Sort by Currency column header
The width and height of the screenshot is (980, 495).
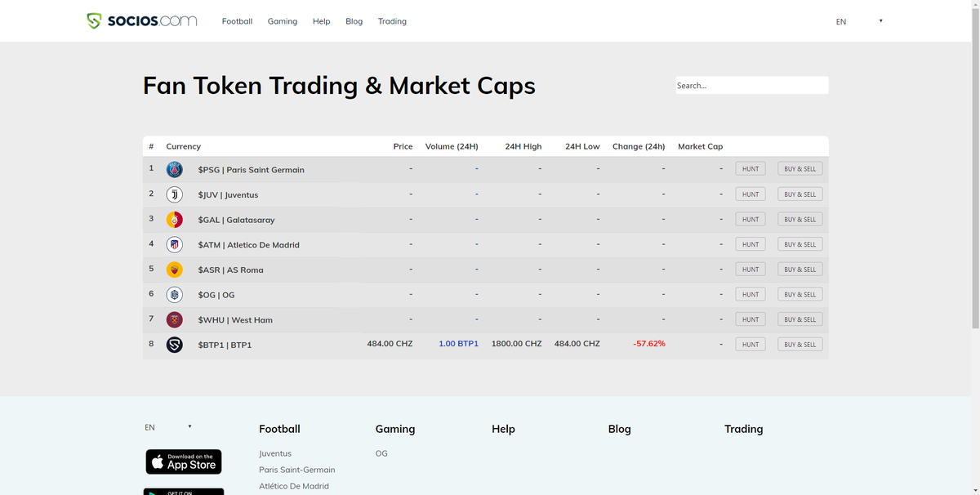pyautogui.click(x=183, y=146)
